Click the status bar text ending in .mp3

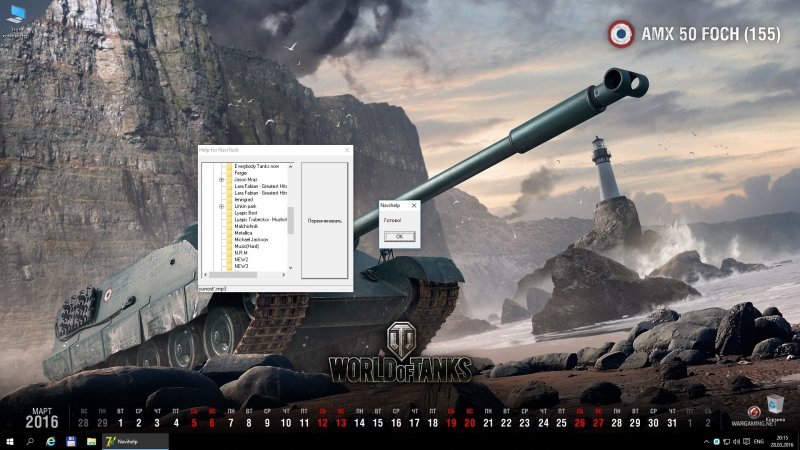(x=212, y=289)
